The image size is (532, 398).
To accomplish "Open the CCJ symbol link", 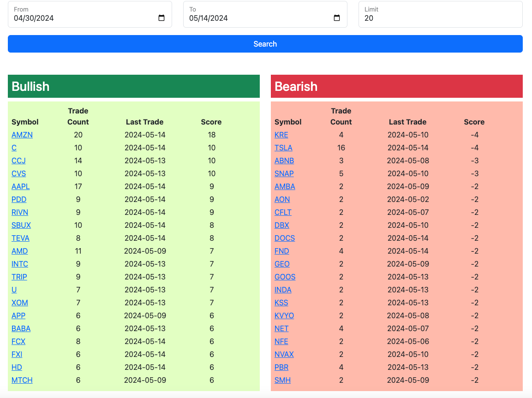I will [x=18, y=160].
